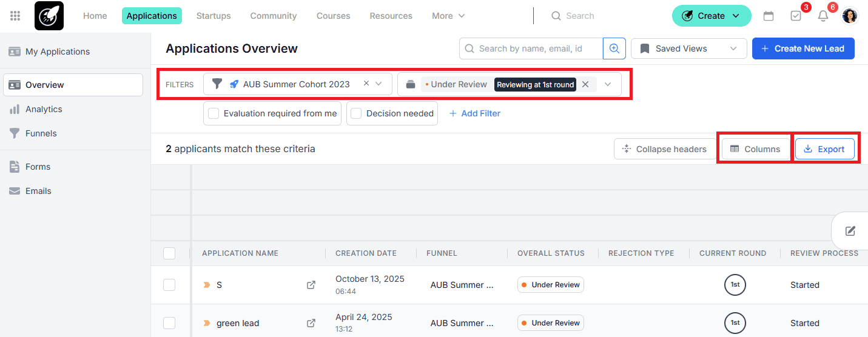Open the notifications bell icon
The width and height of the screenshot is (868, 337).
click(823, 16)
